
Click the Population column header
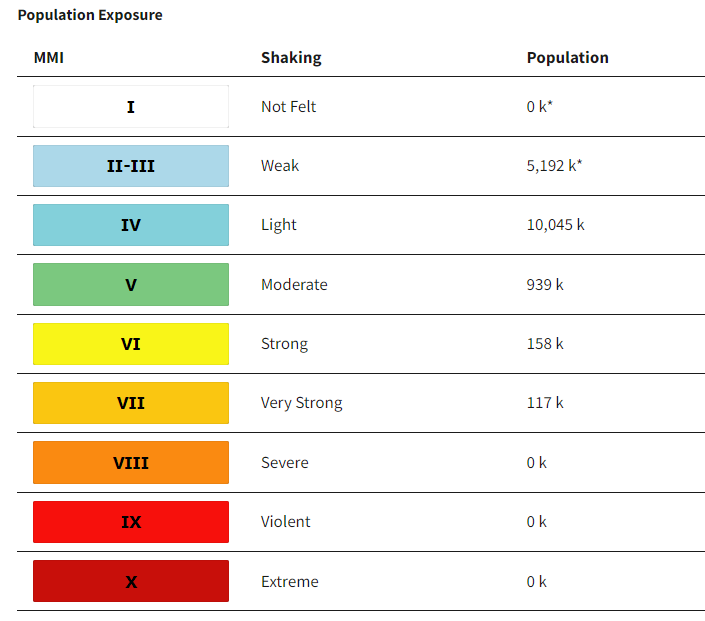click(567, 57)
